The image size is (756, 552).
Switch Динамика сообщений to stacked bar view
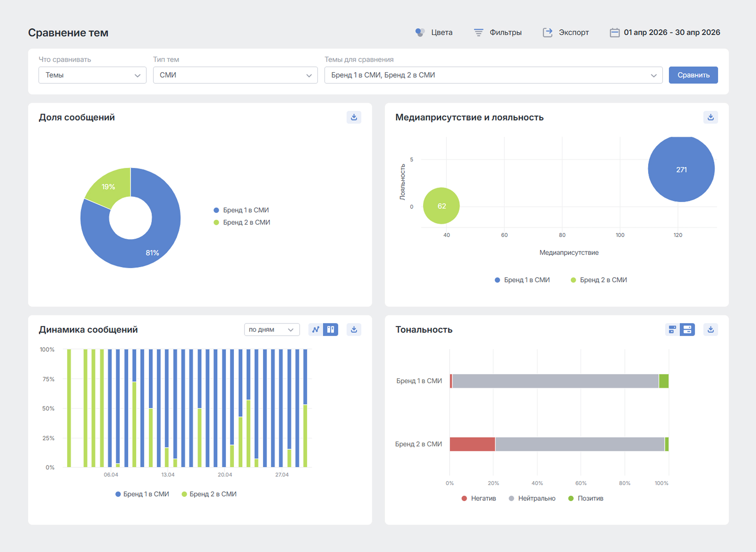331,329
